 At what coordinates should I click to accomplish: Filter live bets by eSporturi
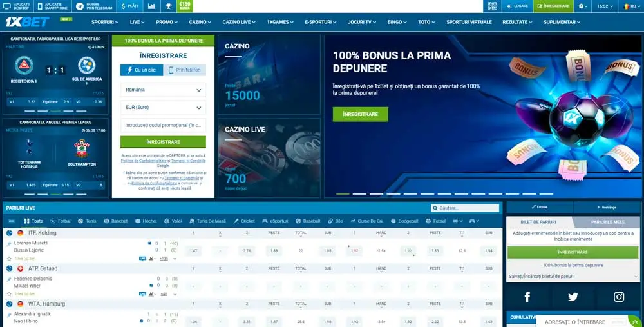(275, 221)
